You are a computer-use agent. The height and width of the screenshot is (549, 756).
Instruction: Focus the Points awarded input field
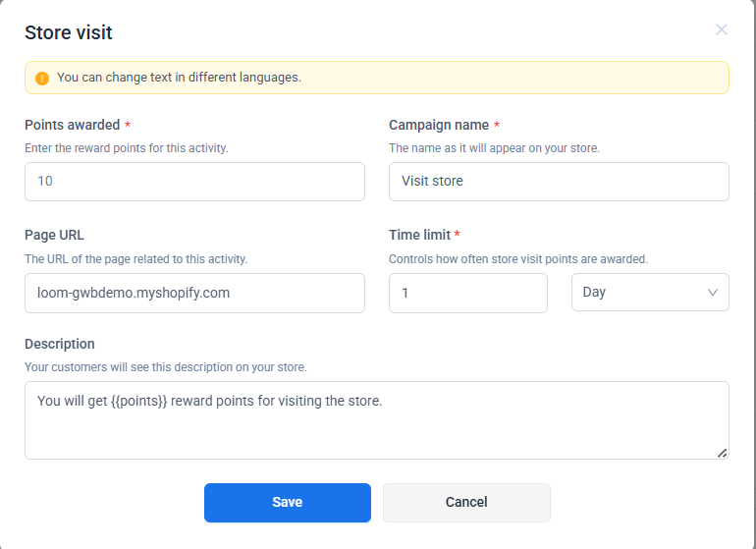click(194, 182)
